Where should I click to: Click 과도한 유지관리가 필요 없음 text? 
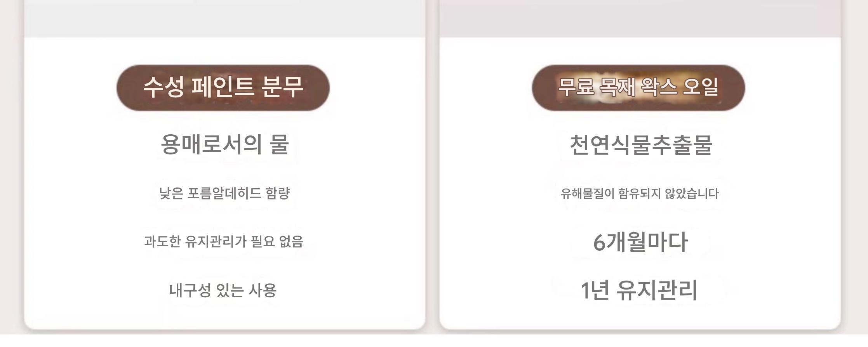pos(224,241)
